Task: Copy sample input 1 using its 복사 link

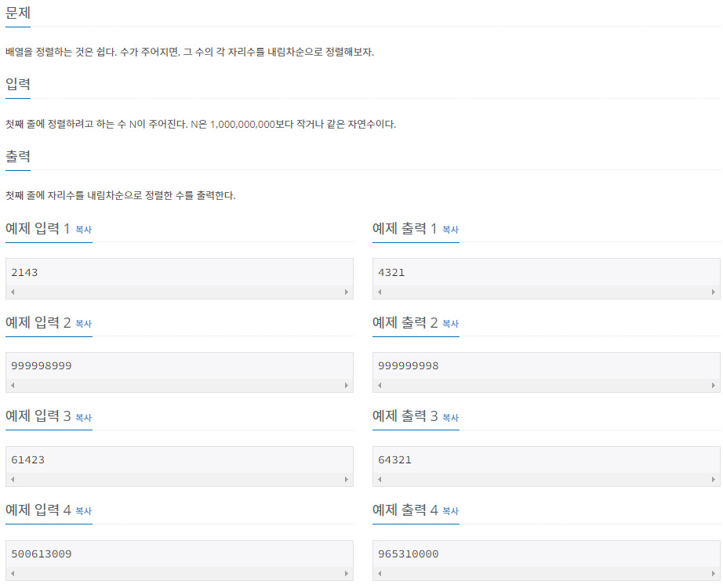Action: pyautogui.click(x=84, y=230)
